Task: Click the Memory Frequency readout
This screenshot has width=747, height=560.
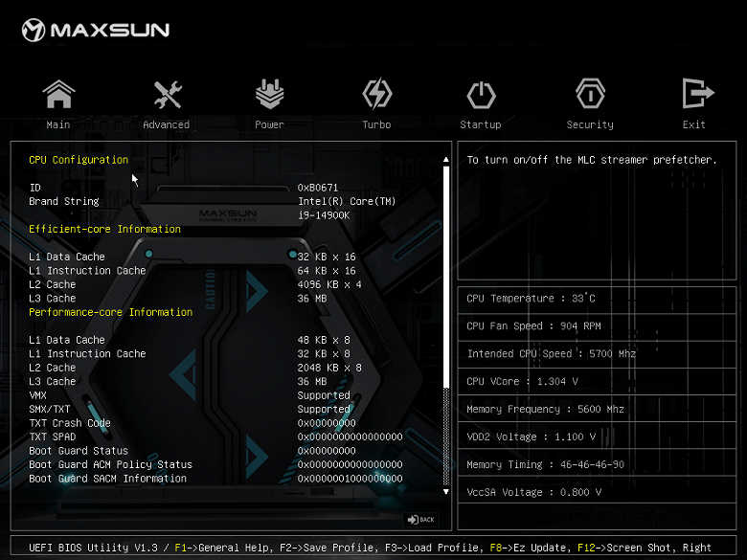Action: pyautogui.click(x=546, y=409)
